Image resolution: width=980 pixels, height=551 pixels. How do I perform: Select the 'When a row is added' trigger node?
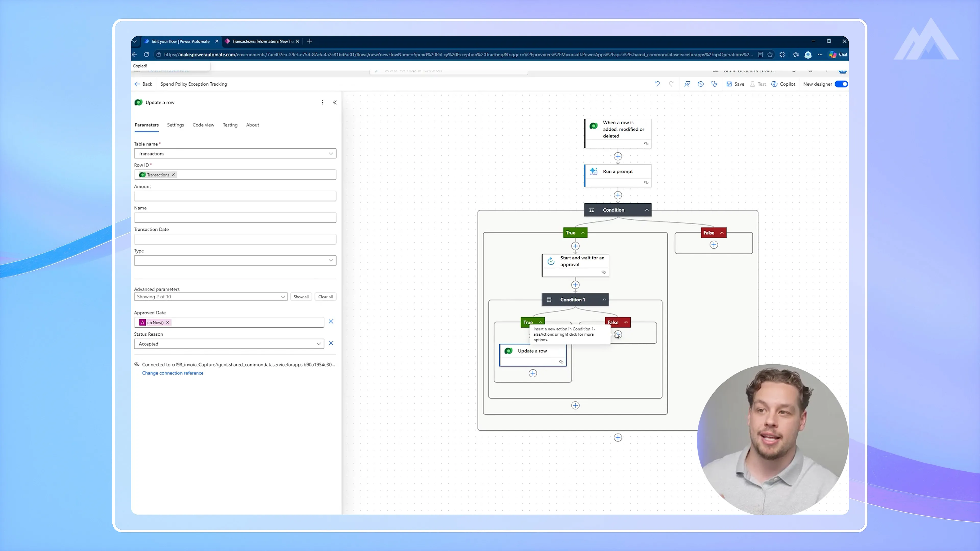coord(618,133)
